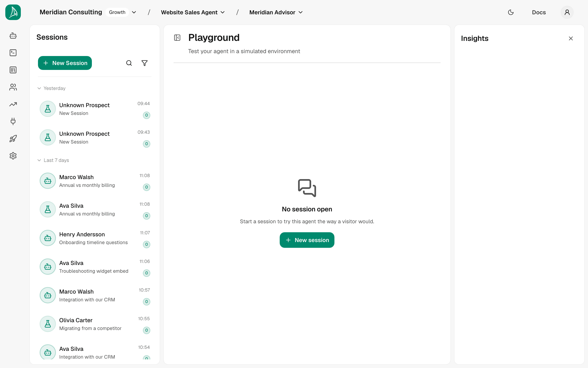
Task: Close the Insights panel
Action: point(571,38)
